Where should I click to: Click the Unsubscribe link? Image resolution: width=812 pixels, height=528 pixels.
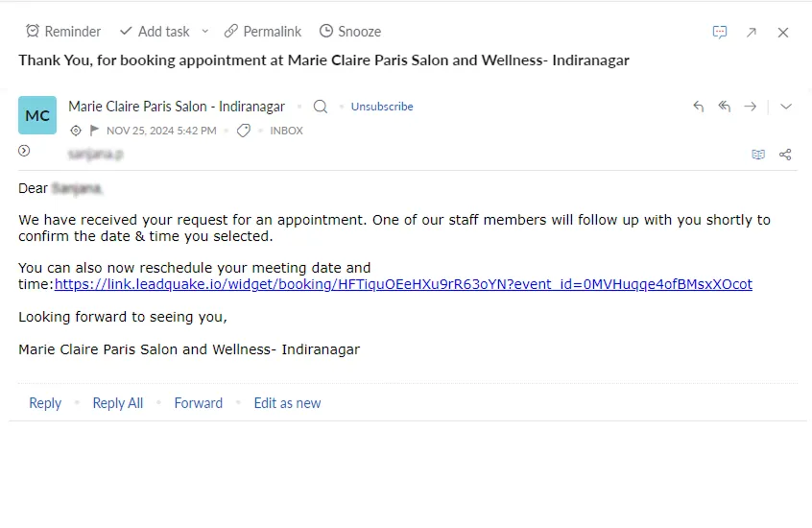coord(382,107)
